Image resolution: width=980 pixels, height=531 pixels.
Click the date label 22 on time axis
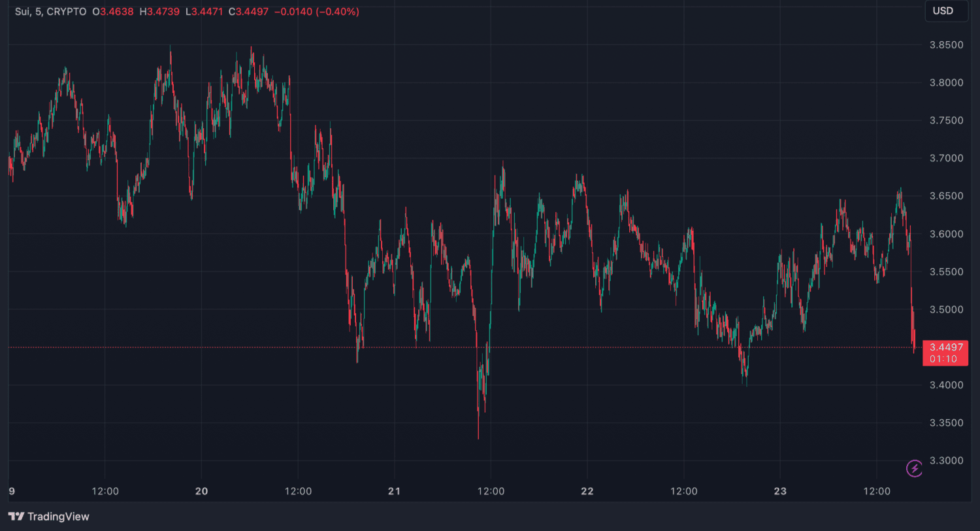(587, 491)
